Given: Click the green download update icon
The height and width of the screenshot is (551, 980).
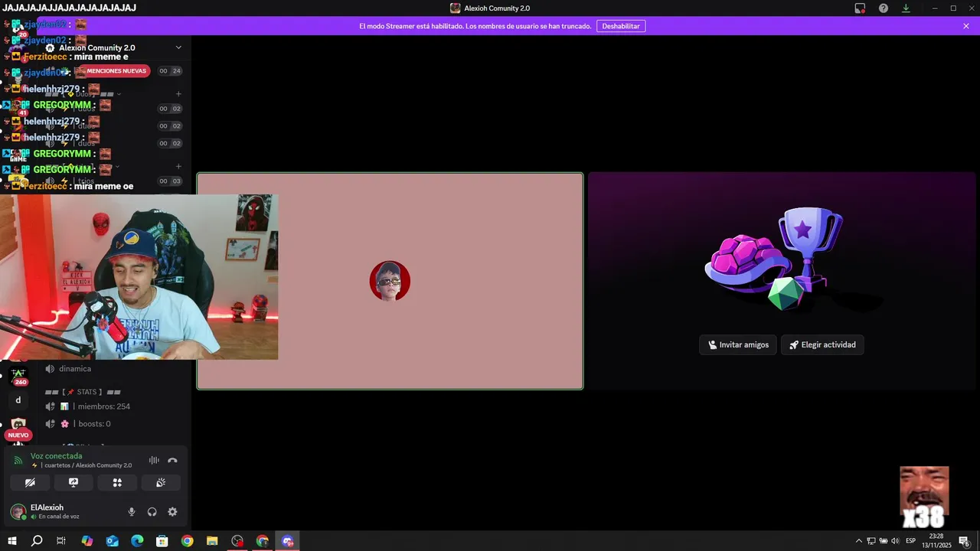Looking at the screenshot, I should click(906, 8).
